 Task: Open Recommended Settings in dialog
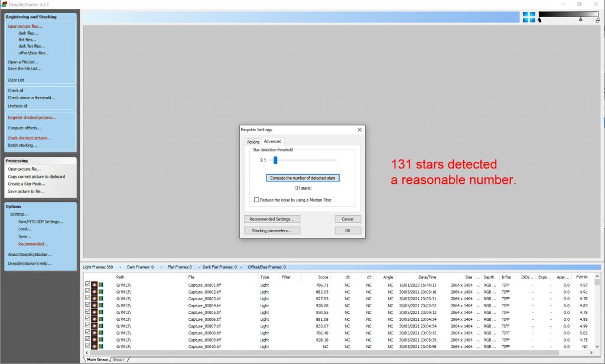tap(272, 219)
